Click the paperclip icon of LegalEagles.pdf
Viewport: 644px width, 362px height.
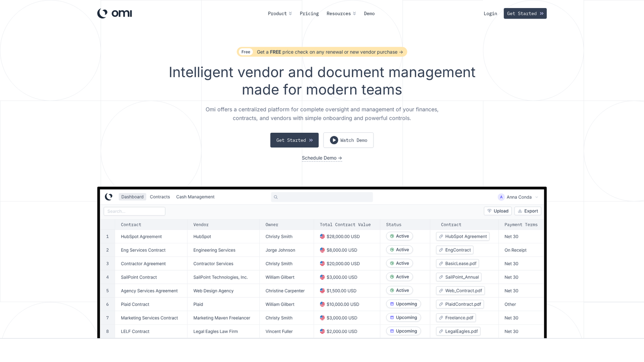441,331
